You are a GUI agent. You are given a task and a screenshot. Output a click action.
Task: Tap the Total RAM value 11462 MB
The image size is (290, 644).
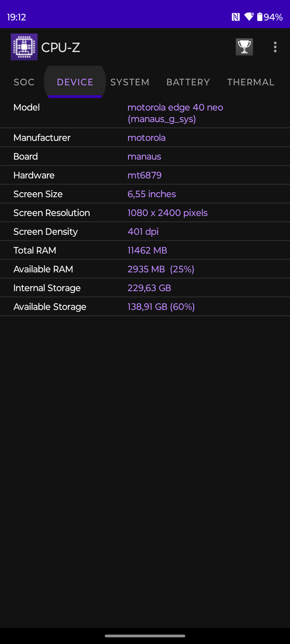147,250
